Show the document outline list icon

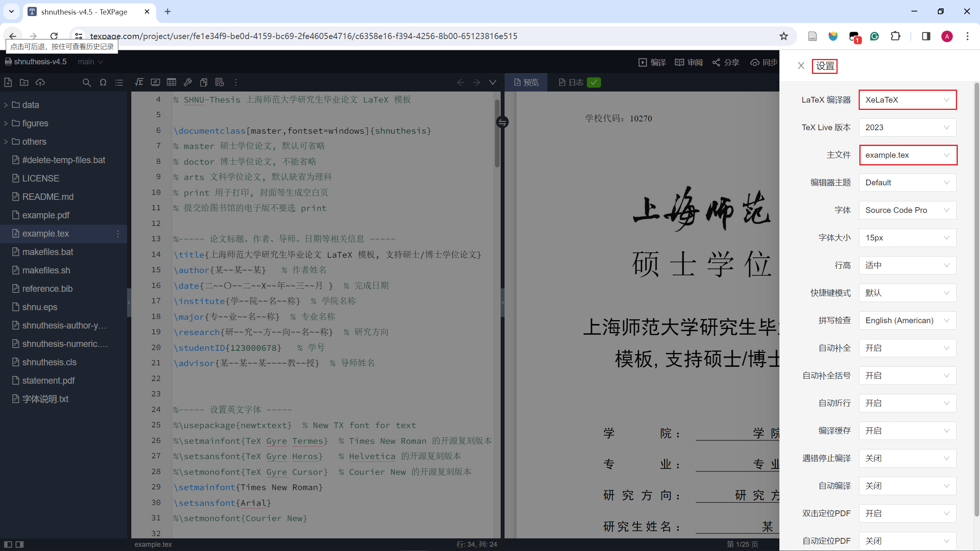point(119,82)
